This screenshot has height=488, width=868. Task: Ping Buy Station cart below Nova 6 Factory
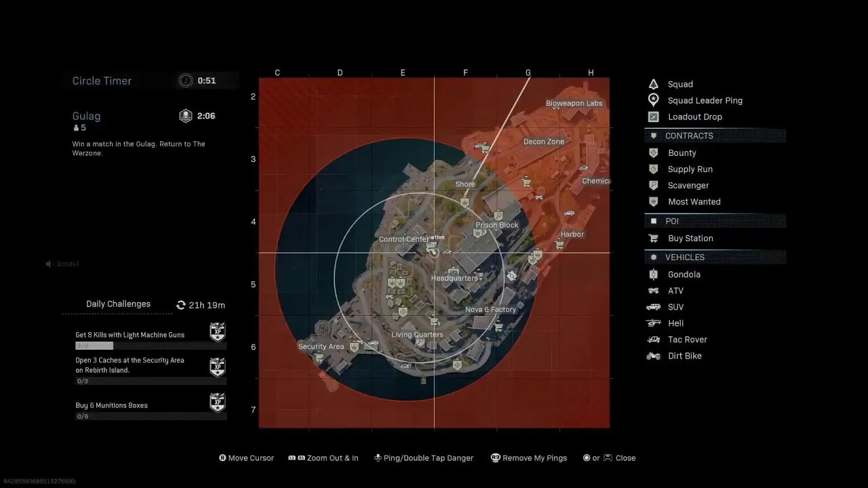pyautogui.click(x=499, y=327)
